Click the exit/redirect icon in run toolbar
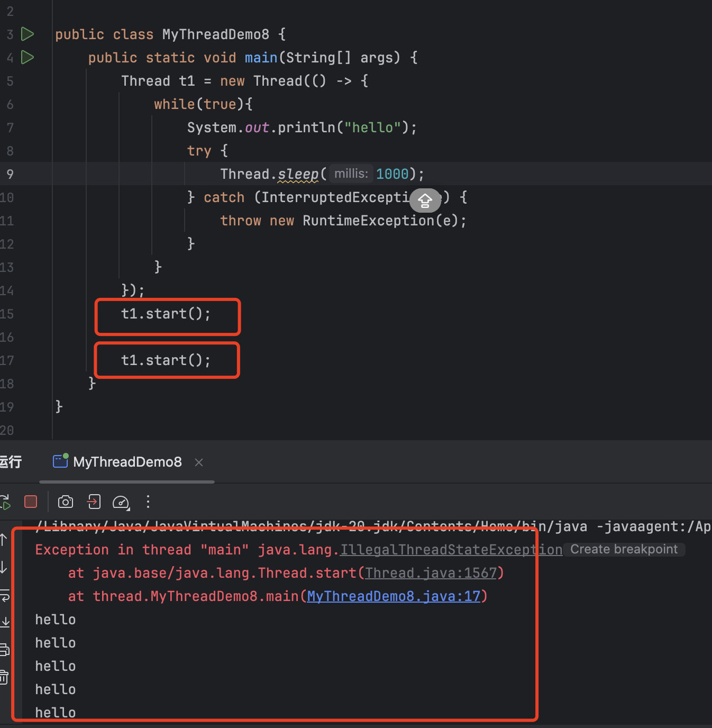This screenshot has height=728, width=712. [94, 502]
